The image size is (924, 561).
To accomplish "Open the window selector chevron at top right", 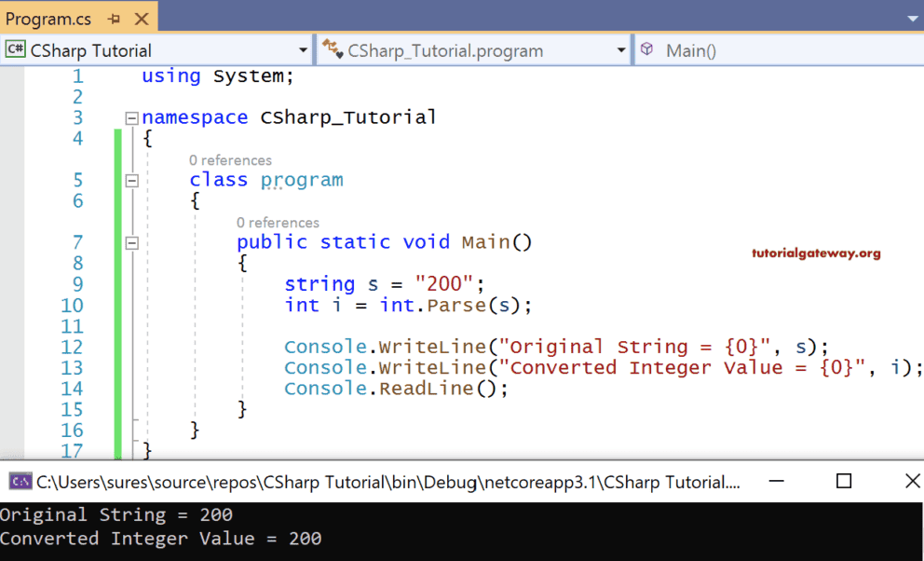I will [x=913, y=17].
